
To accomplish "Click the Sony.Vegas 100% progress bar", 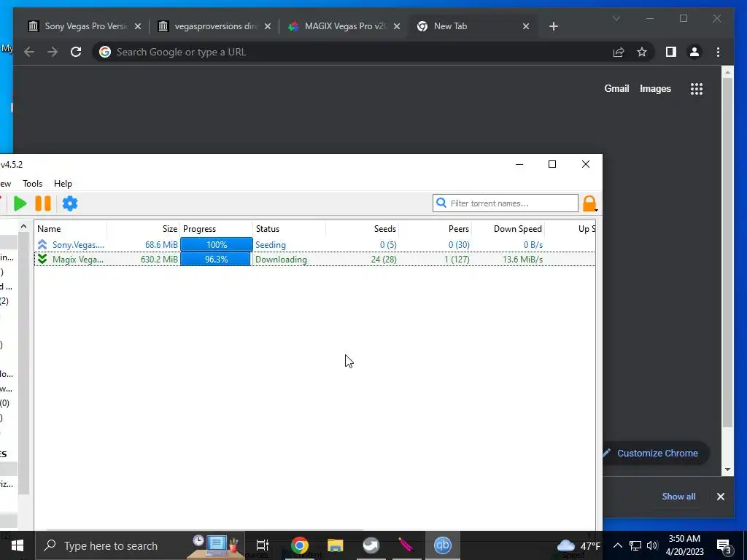I will (216, 245).
